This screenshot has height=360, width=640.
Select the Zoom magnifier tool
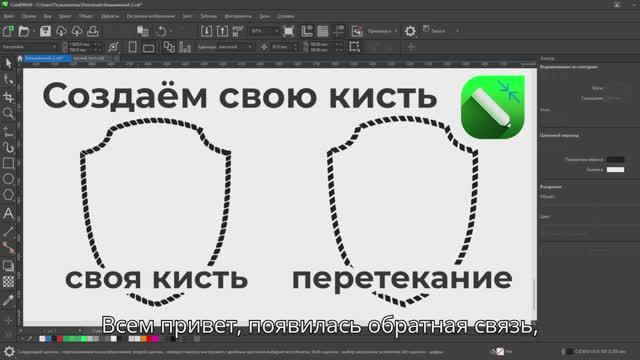(x=8, y=113)
